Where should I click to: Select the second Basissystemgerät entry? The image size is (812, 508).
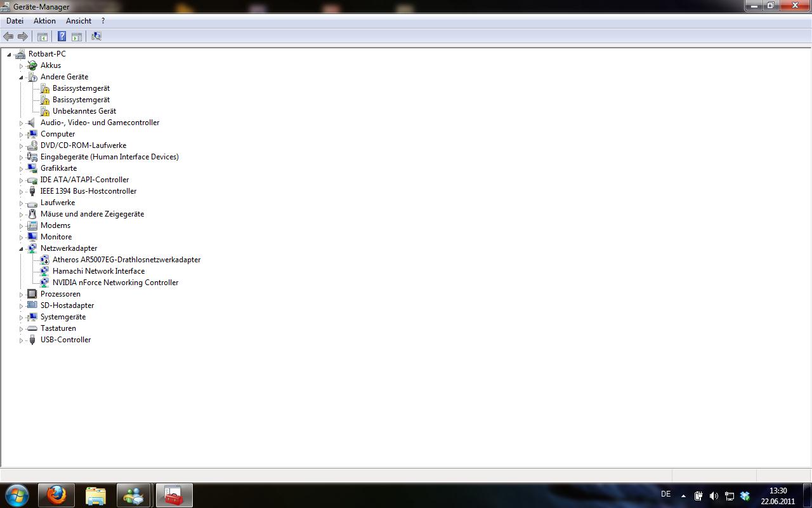[x=81, y=100]
